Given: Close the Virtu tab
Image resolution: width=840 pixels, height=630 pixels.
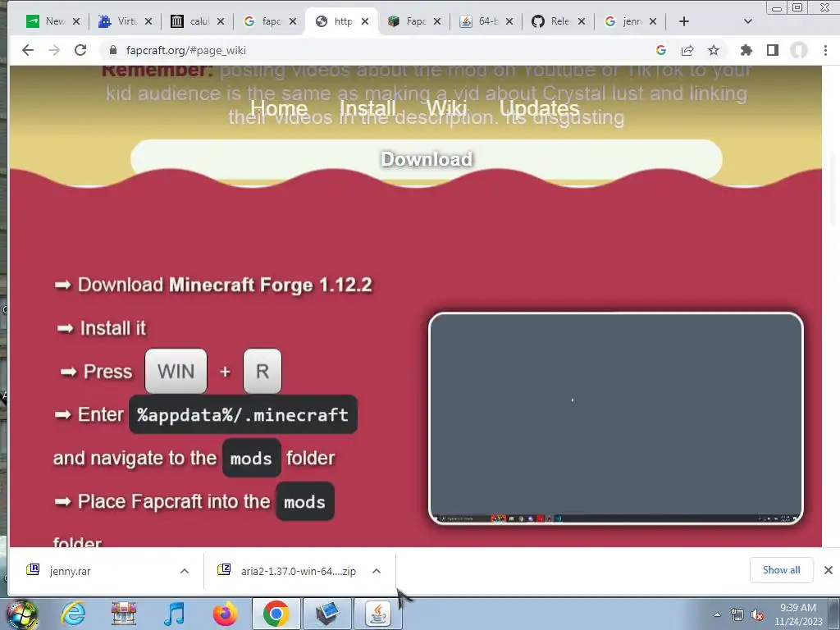Looking at the screenshot, I should (148, 21).
